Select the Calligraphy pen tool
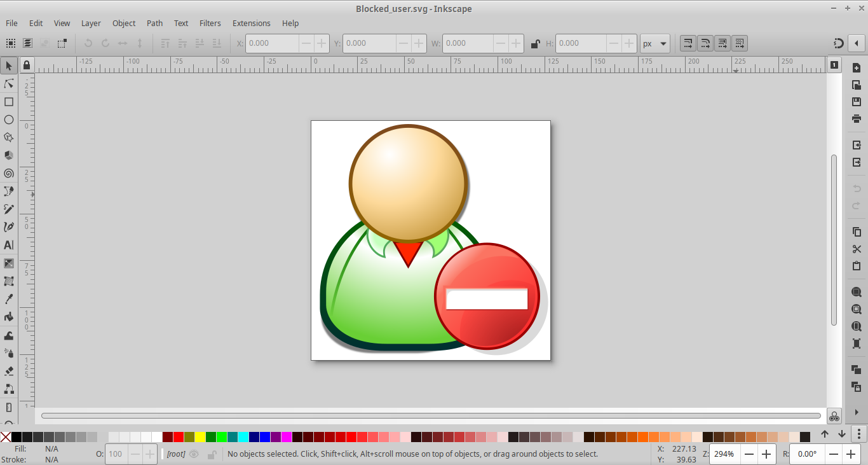The width and height of the screenshot is (868, 465). 9,227
